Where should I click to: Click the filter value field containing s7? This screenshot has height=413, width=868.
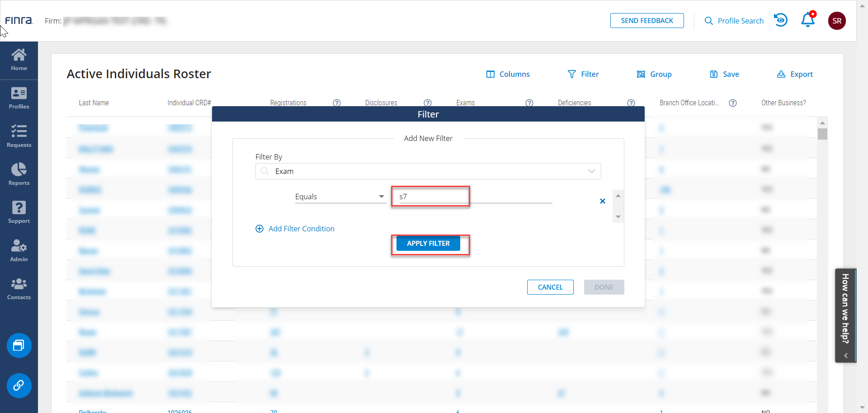click(x=430, y=197)
